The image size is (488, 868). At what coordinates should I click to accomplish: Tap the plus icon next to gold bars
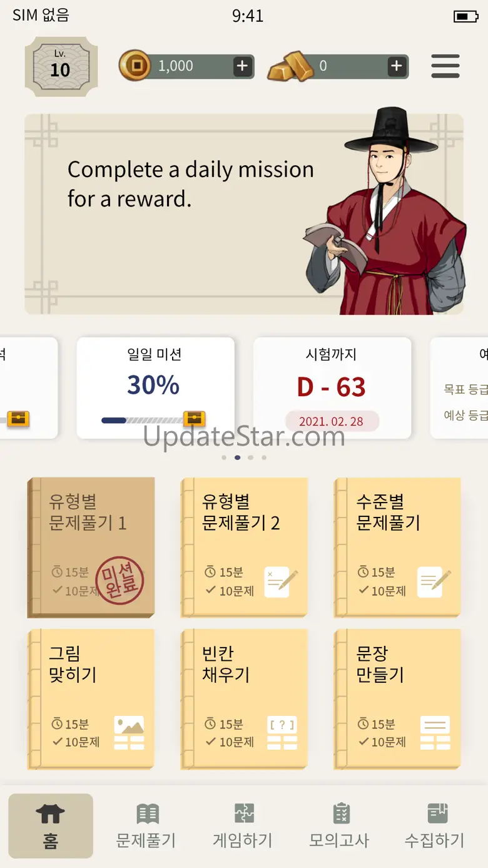397,66
